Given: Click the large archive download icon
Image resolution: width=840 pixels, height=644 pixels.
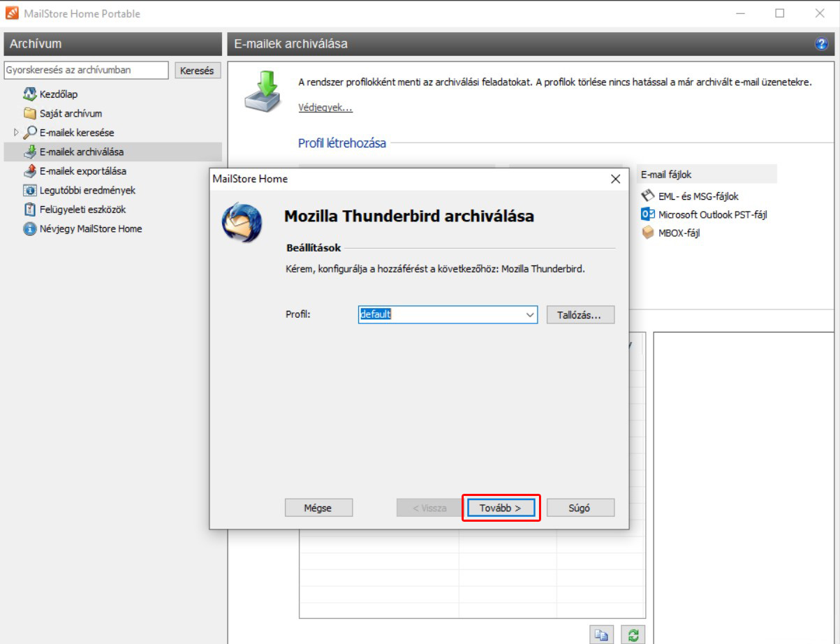Looking at the screenshot, I should click(261, 92).
